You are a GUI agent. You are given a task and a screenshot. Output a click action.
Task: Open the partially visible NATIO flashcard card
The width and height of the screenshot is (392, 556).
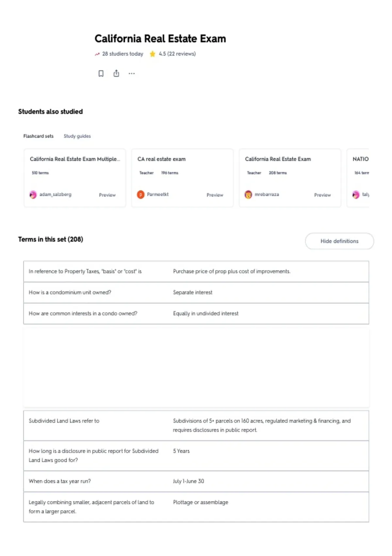click(x=358, y=178)
